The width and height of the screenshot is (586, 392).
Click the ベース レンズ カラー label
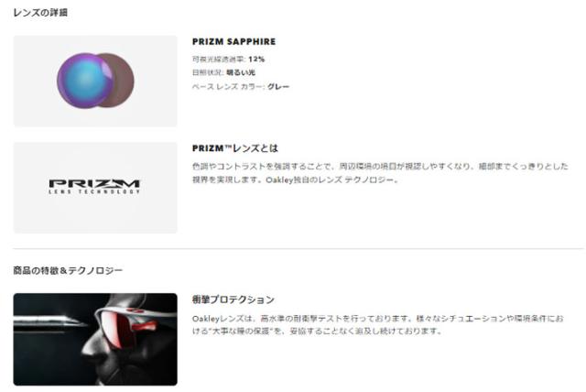(x=228, y=87)
